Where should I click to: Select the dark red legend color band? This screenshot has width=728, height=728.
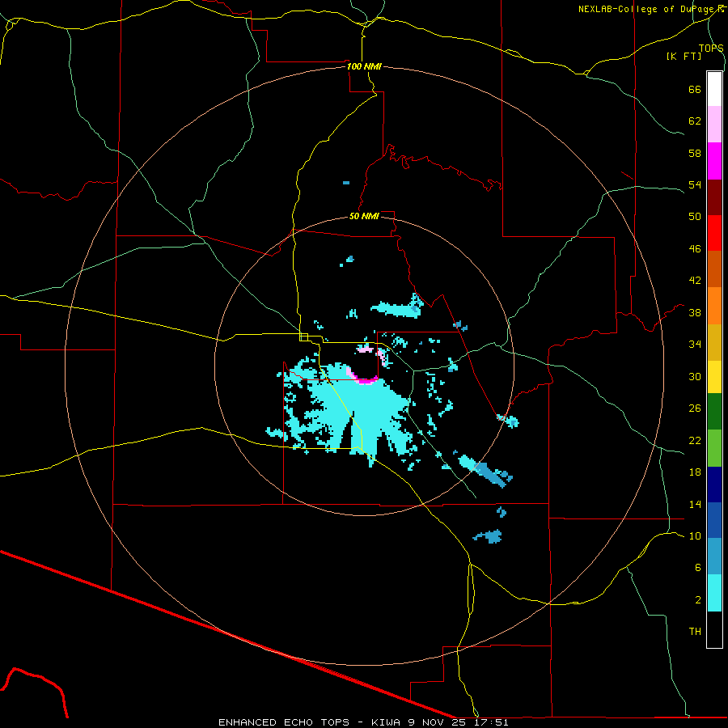714,197
